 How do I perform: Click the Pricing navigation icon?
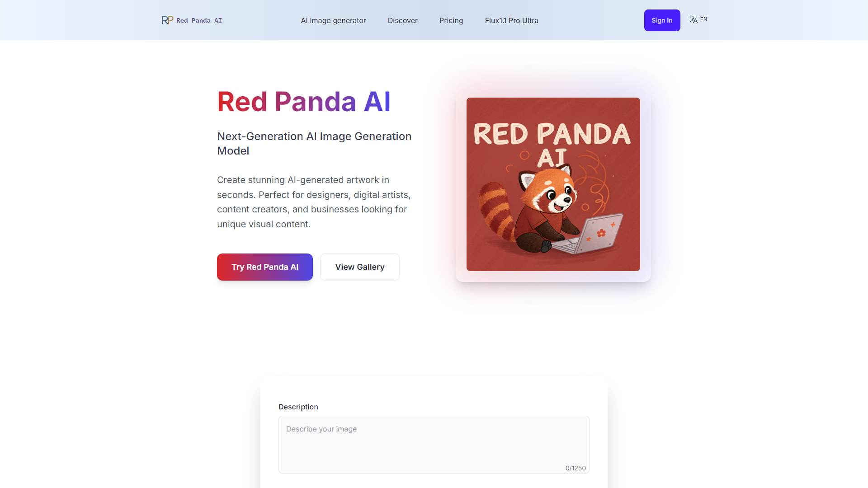coord(451,20)
